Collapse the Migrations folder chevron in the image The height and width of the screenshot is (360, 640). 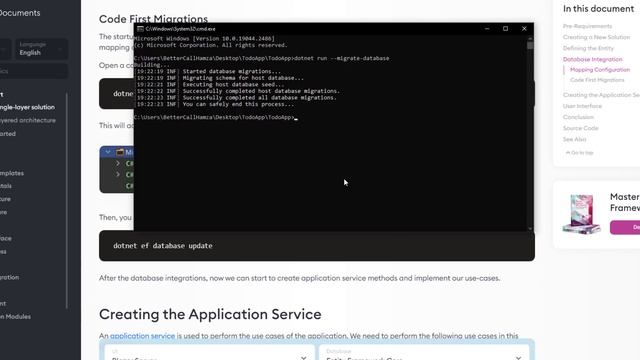click(x=108, y=152)
